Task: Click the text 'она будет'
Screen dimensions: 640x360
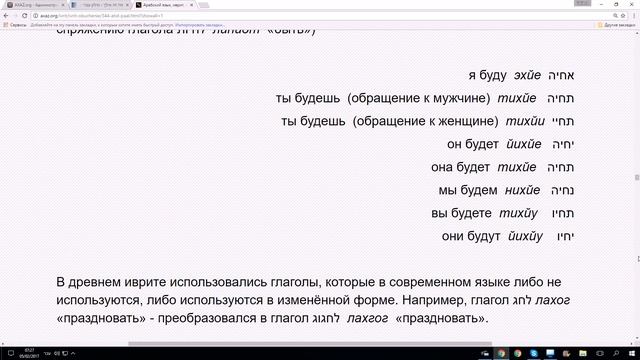Action: 460,167
